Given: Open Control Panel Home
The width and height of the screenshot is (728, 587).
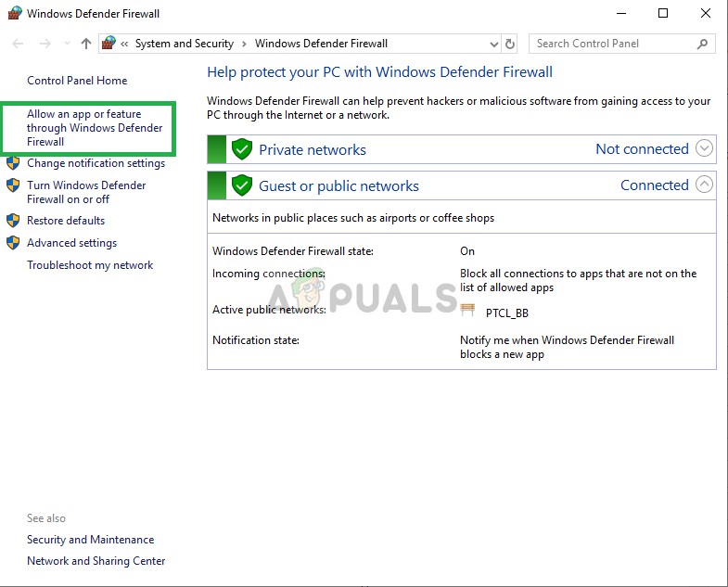Looking at the screenshot, I should coord(77,81).
